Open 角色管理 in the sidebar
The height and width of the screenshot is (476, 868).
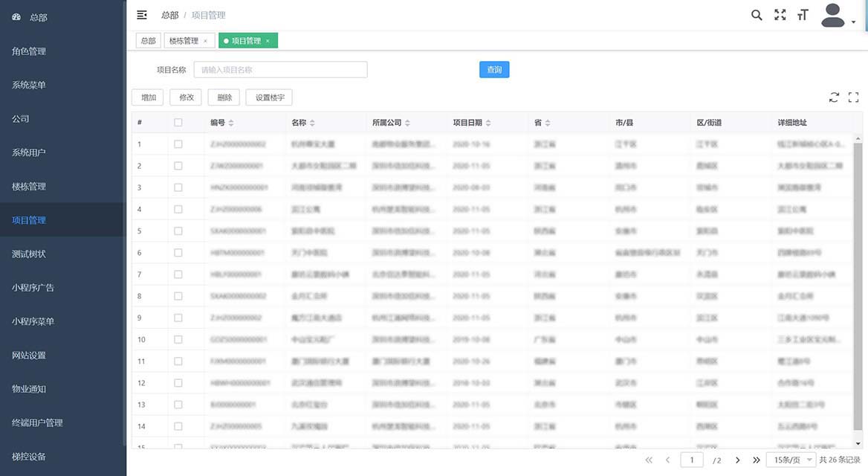click(29, 51)
